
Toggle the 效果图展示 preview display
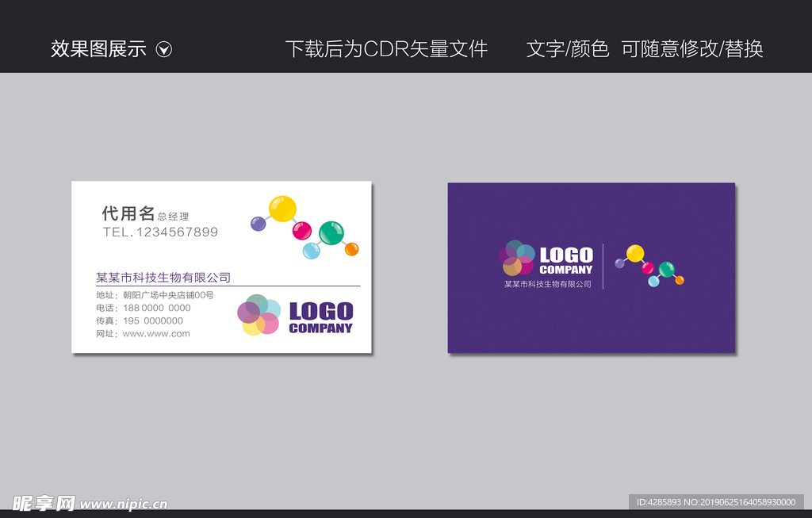tap(98, 48)
